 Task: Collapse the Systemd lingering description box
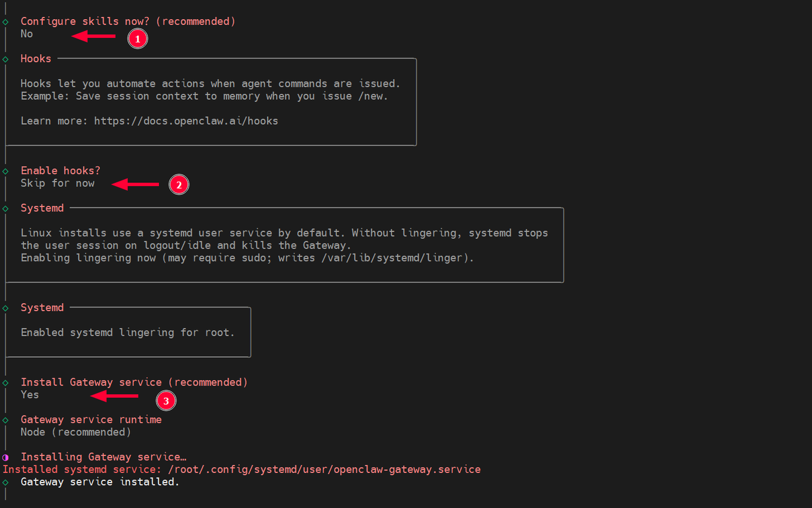tap(284, 245)
